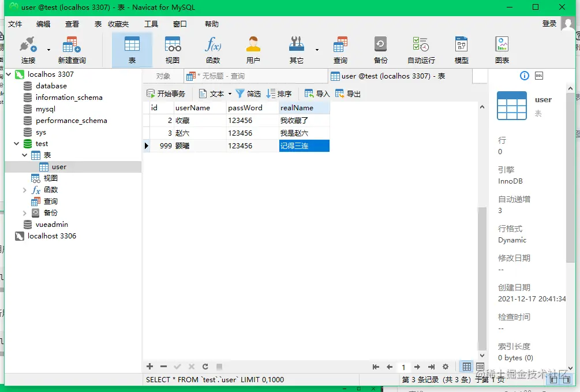This screenshot has width=580, height=392.
Task: Select the user table in tree
Action: pyautogui.click(x=73, y=167)
